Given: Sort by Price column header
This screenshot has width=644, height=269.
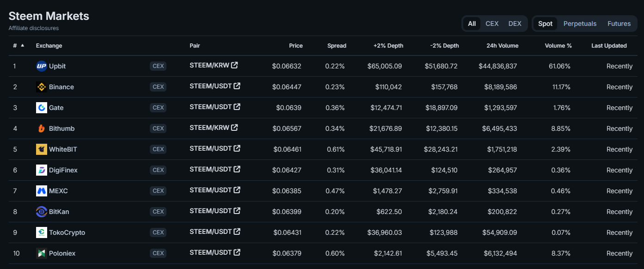Looking at the screenshot, I should (x=296, y=46).
